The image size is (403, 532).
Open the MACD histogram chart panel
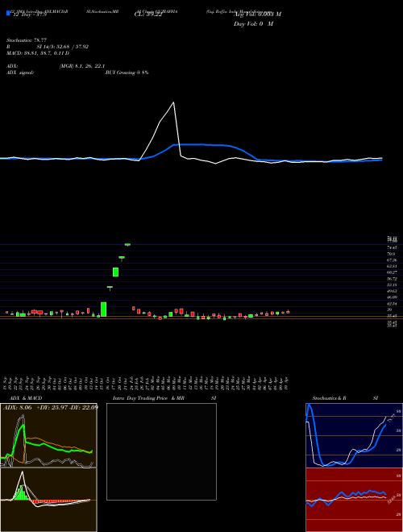pyautogui.click(x=48, y=500)
